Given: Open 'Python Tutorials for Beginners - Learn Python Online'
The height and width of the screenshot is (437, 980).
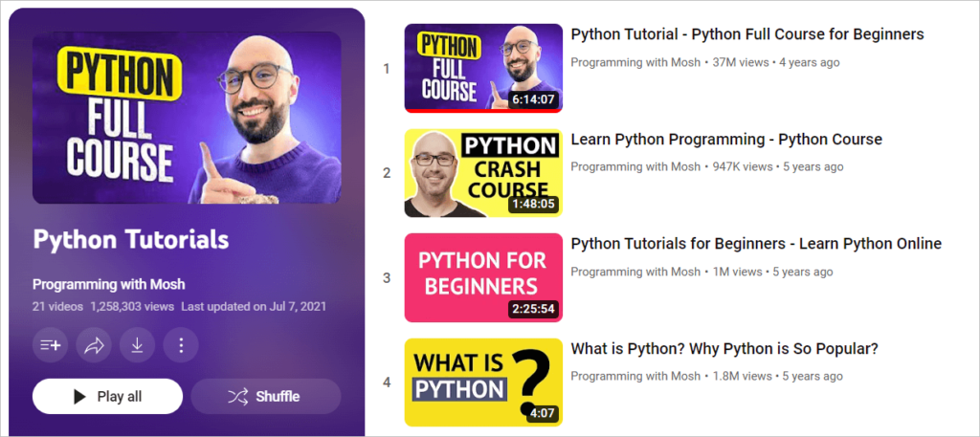Looking at the screenshot, I should pyautogui.click(x=755, y=244).
